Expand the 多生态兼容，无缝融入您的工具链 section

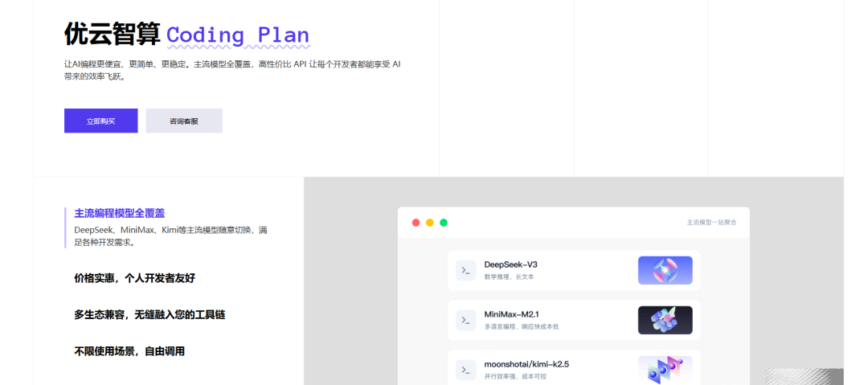(149, 314)
